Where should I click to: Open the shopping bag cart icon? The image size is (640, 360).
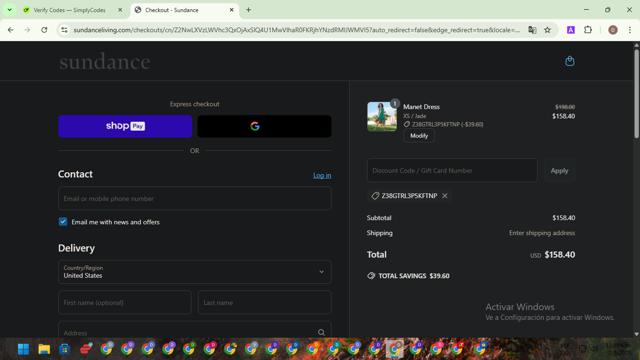point(569,61)
